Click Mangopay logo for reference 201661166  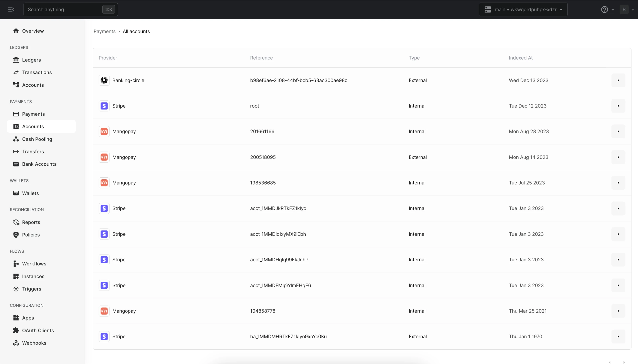click(x=104, y=132)
